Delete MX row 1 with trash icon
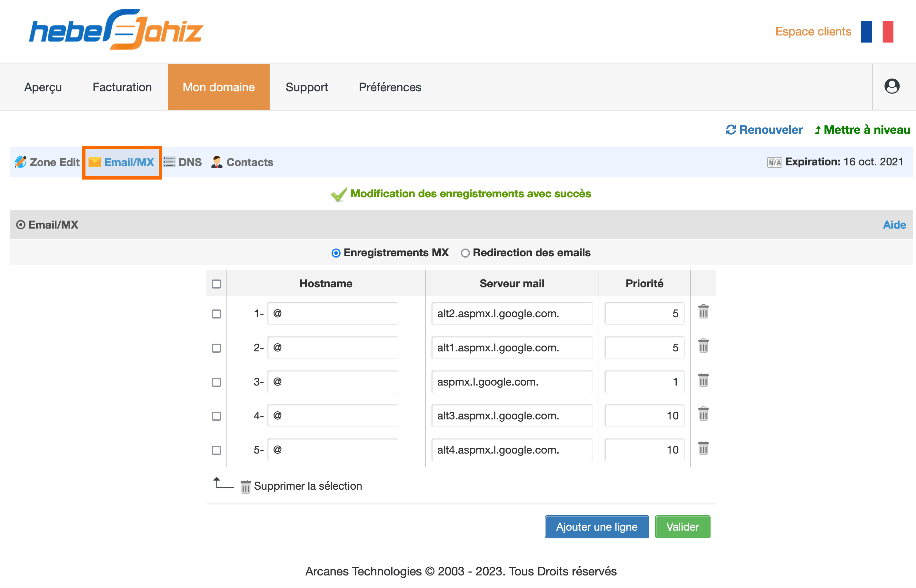The image size is (916, 588). (703, 311)
